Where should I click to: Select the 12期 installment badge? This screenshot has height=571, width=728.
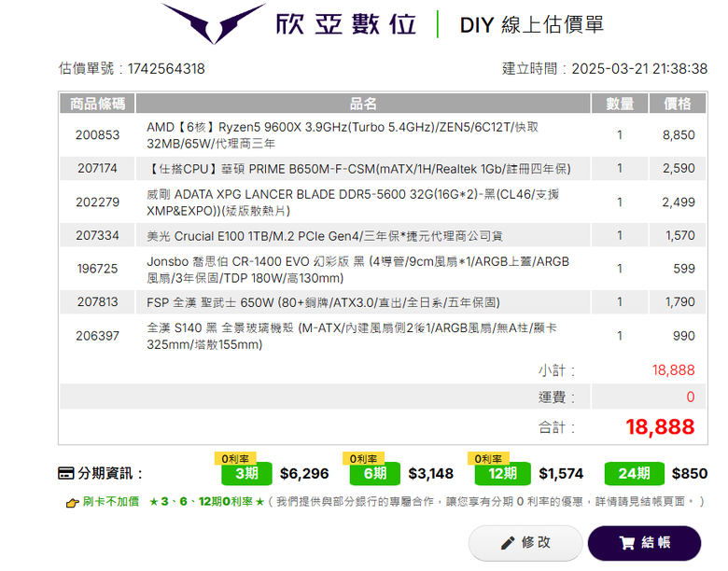click(x=502, y=474)
